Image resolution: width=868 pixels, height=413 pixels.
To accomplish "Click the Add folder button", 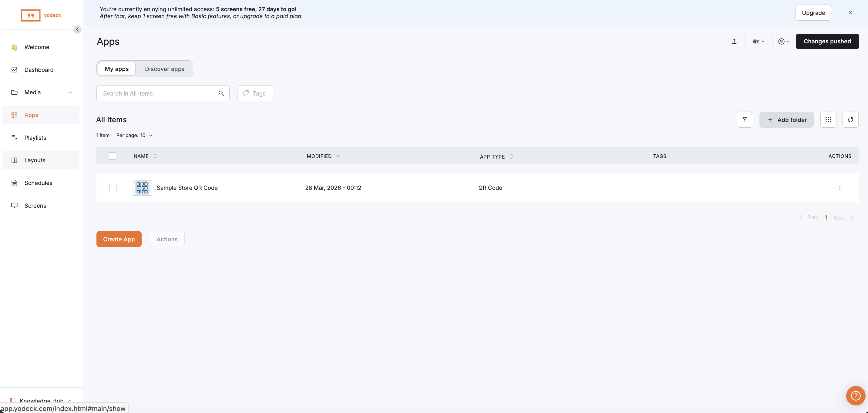I will point(786,119).
